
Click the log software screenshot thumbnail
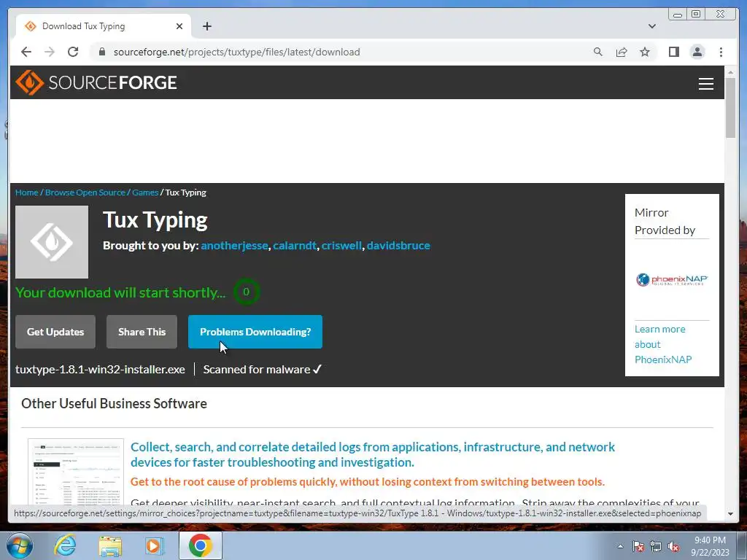click(x=76, y=472)
